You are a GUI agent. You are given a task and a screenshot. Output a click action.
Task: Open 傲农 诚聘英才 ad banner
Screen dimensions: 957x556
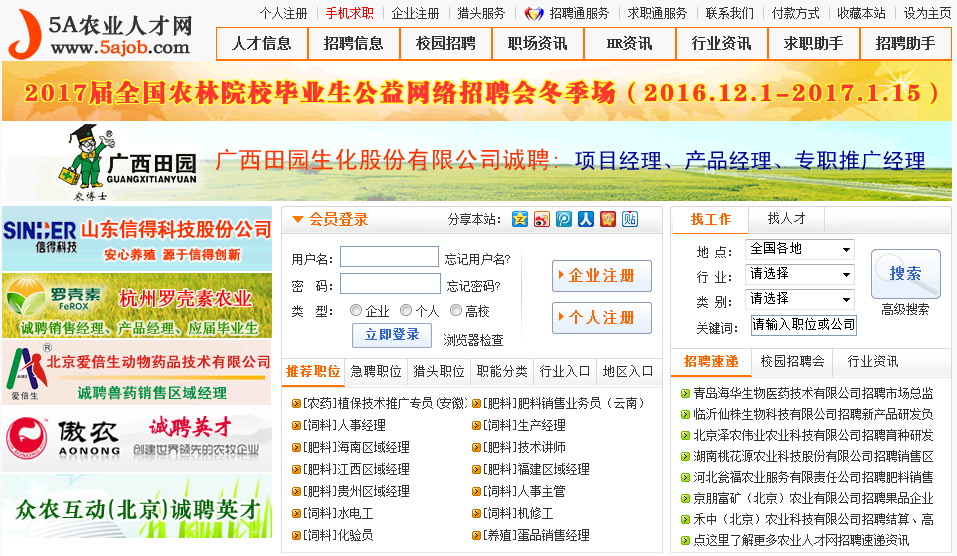click(137, 439)
